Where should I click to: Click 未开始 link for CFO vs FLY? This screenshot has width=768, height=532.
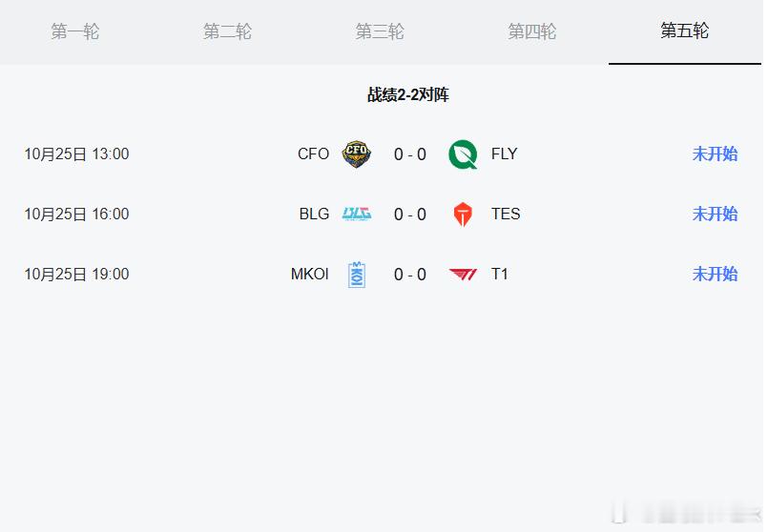click(x=715, y=154)
